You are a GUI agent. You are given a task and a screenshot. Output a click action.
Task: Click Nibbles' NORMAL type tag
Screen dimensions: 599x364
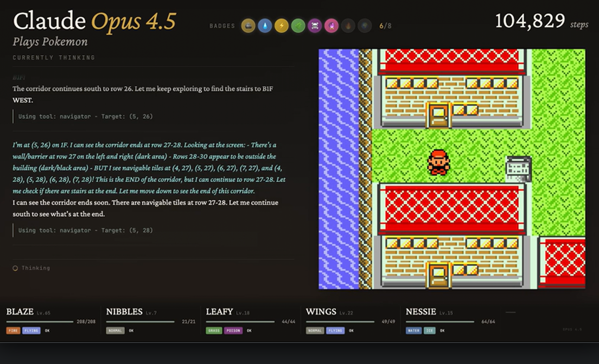116,330
